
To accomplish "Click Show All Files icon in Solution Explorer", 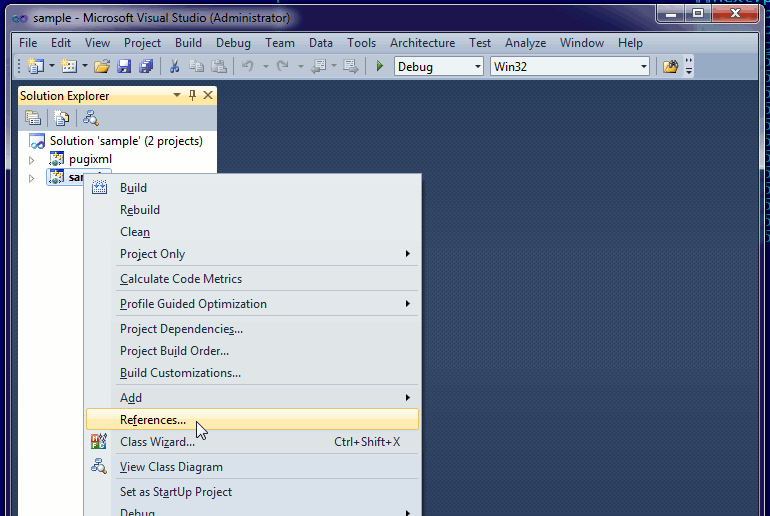I will (61, 117).
